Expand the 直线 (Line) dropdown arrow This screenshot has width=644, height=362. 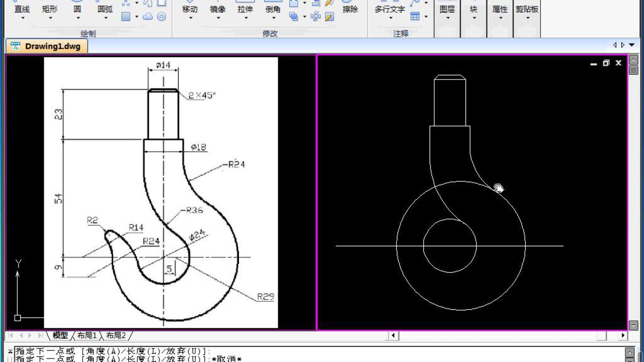pos(23,18)
